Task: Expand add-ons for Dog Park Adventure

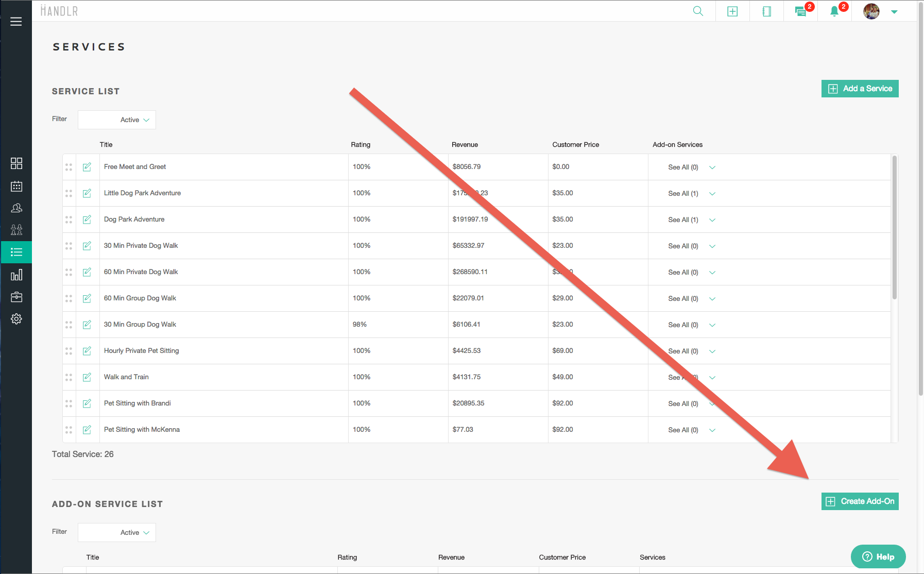Action: pyautogui.click(x=712, y=220)
